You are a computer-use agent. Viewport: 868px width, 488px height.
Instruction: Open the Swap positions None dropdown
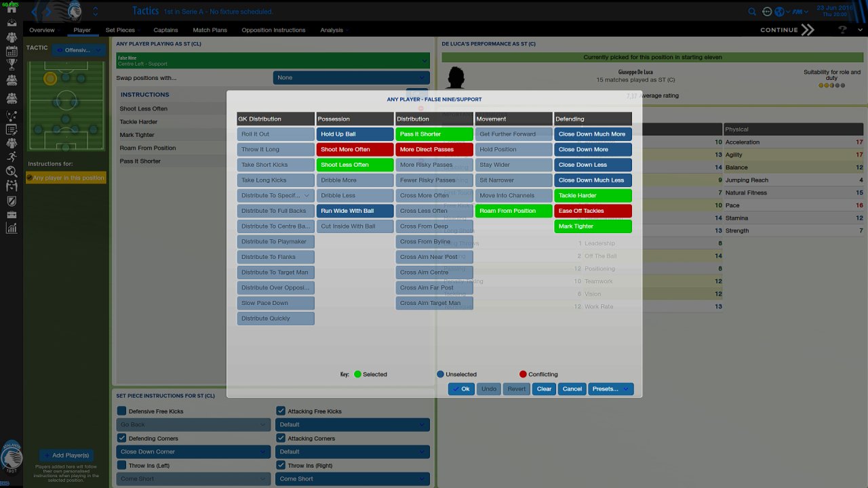[x=351, y=78]
